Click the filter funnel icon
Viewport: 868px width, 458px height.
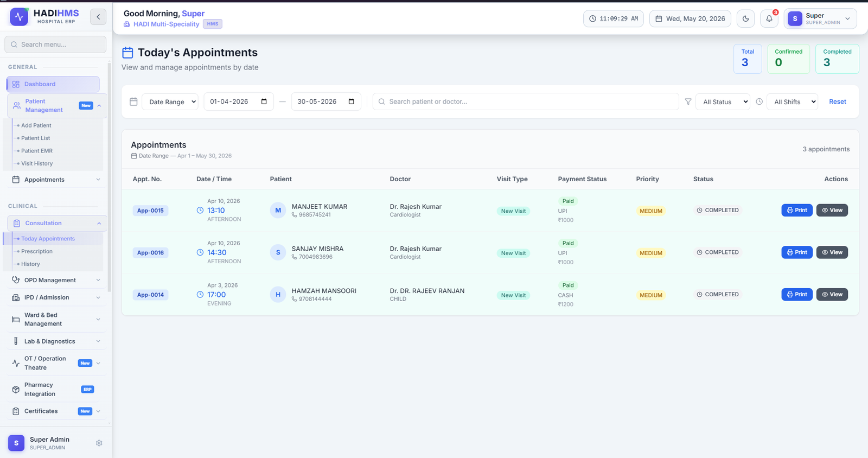688,101
